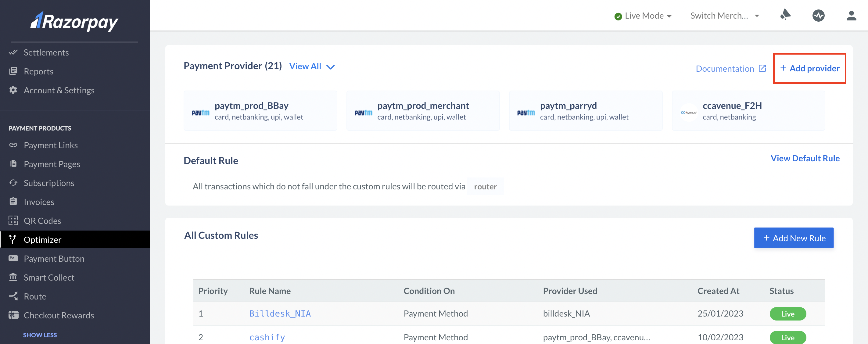Click View Default Rule link
This screenshot has height=344, width=868.
click(x=805, y=158)
